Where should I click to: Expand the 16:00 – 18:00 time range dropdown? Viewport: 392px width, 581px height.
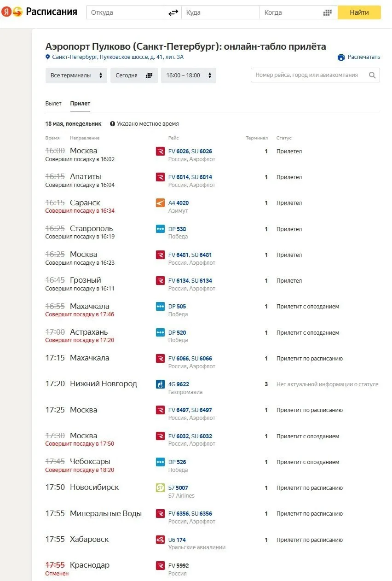189,76
